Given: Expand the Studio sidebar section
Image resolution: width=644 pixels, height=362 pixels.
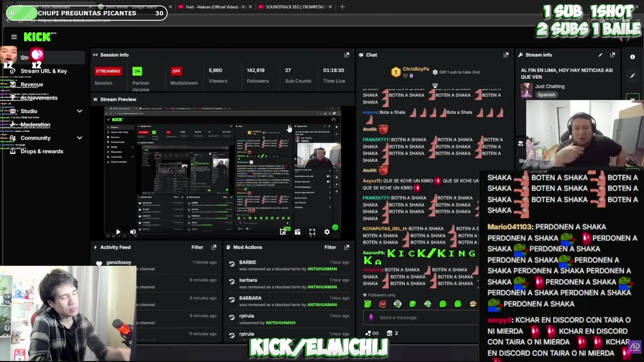Looking at the screenshot, I should 79,111.
